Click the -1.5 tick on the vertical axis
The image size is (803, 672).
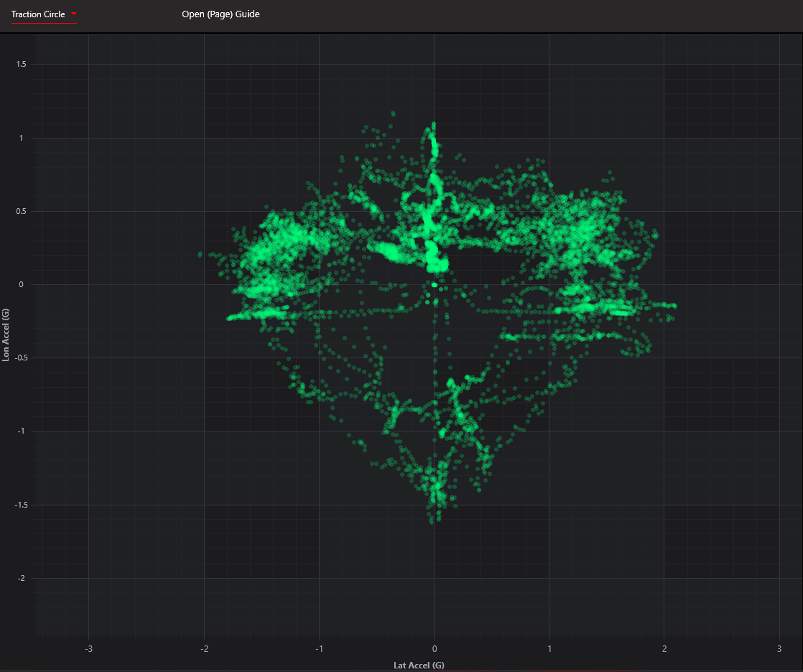[x=19, y=505]
